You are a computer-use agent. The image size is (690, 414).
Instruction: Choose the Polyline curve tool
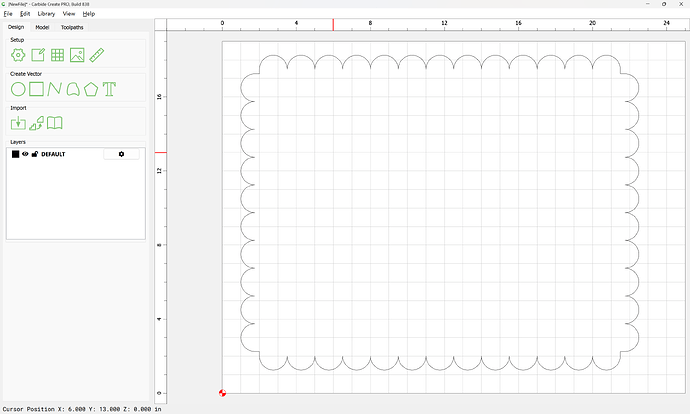(55, 89)
